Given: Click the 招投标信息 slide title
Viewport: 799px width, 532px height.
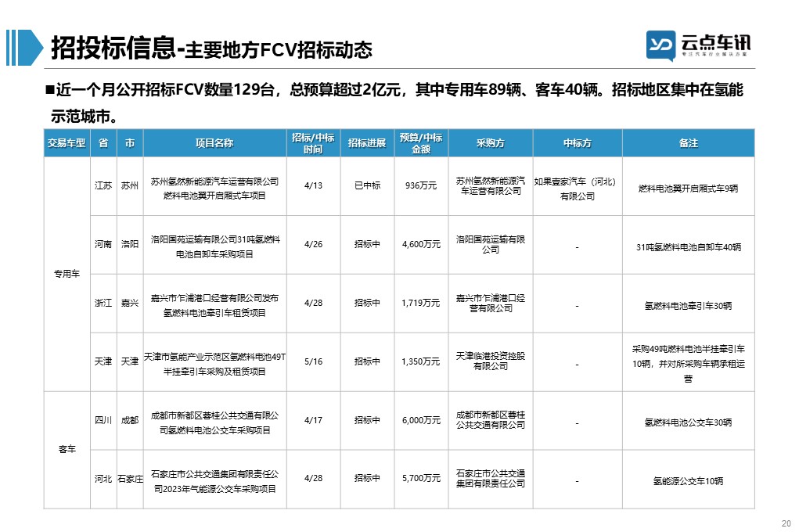Looking at the screenshot, I should pyautogui.click(x=113, y=49).
